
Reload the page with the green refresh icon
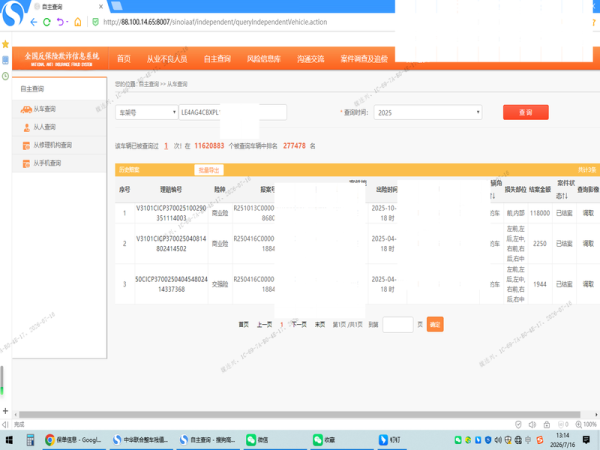click(47, 22)
